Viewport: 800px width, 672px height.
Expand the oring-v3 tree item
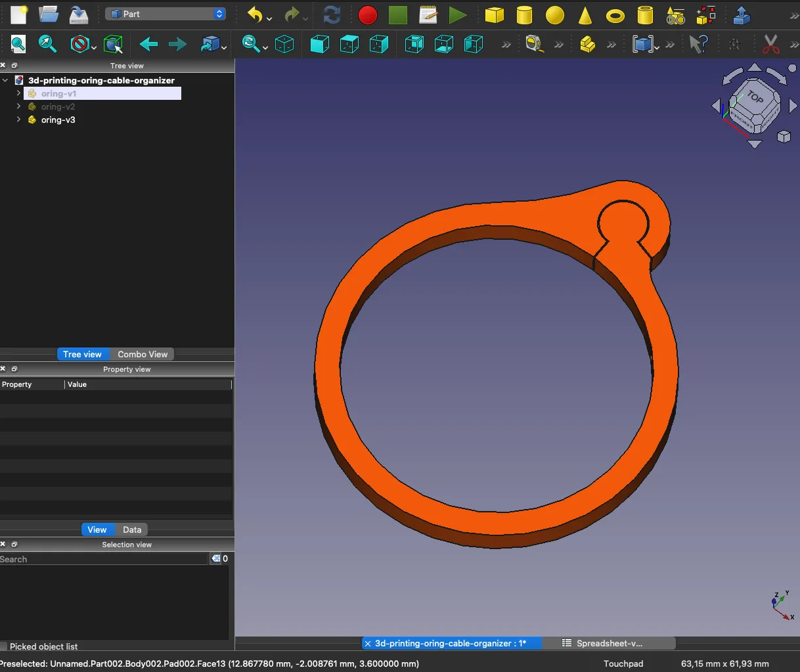tap(18, 120)
